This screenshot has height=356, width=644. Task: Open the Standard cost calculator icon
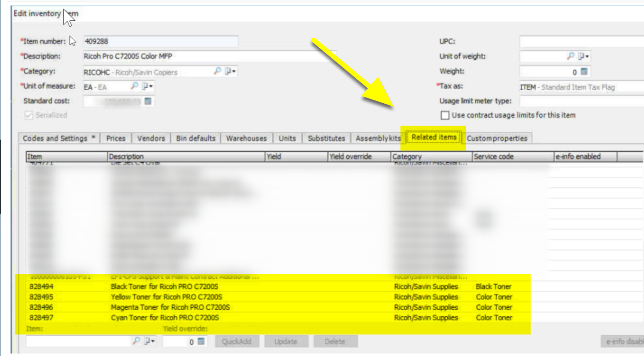(148, 101)
